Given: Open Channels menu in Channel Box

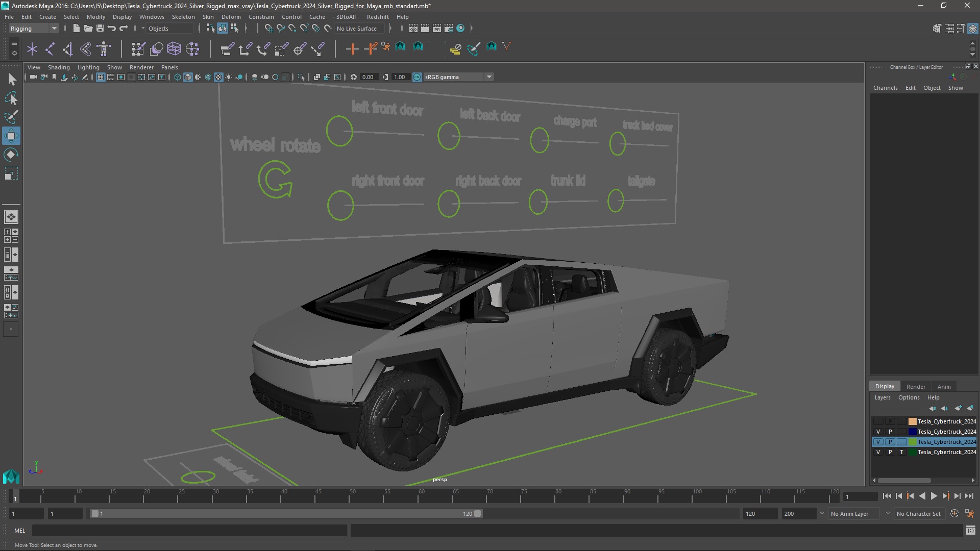Looking at the screenshot, I should point(885,88).
